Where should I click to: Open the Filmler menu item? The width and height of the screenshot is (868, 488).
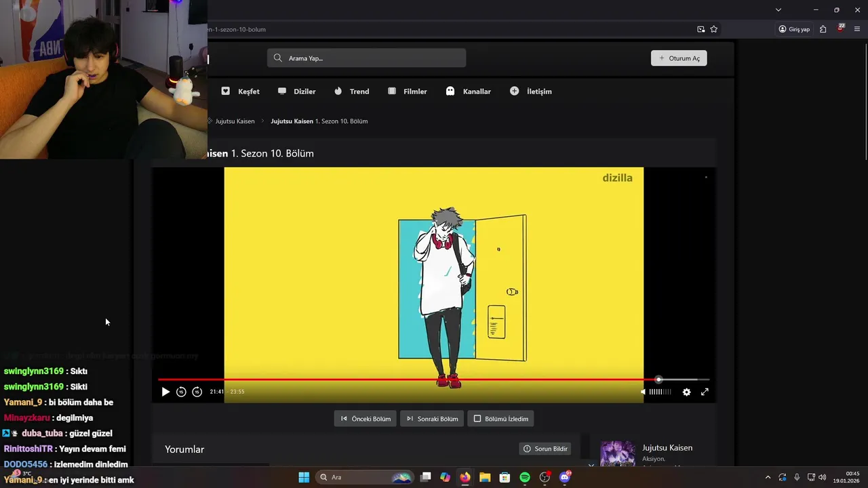[407, 91]
